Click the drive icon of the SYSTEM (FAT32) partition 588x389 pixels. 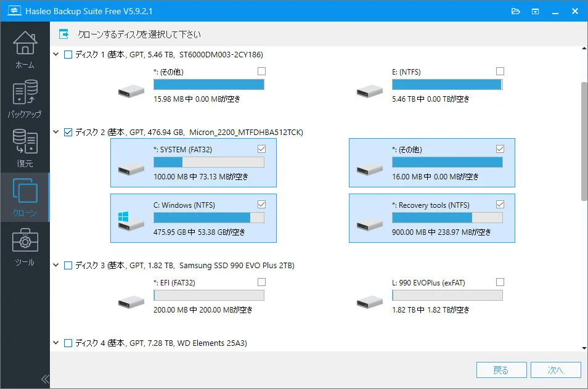pos(131,169)
